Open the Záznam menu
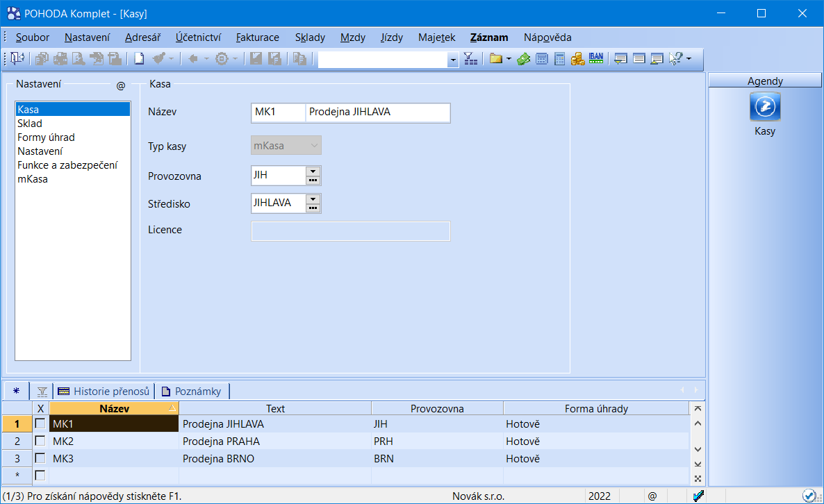Image resolution: width=824 pixels, height=504 pixels. click(489, 37)
